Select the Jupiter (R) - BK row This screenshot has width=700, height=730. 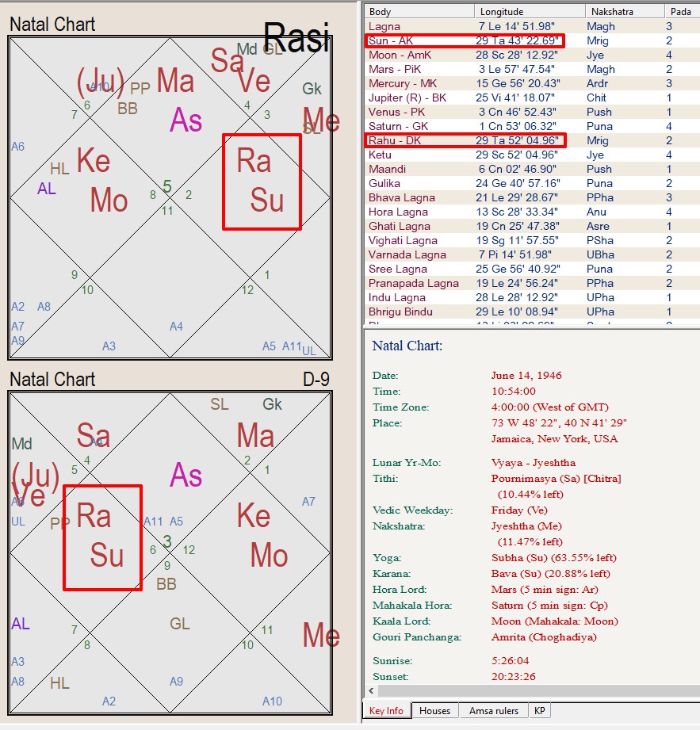[532, 97]
